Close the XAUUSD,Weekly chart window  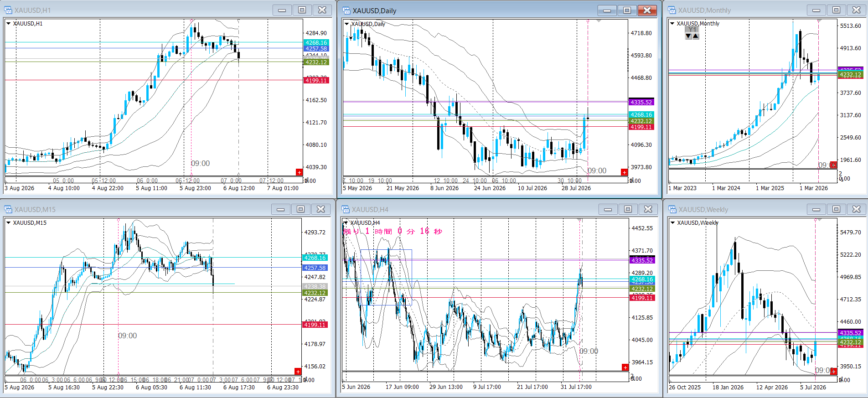pos(857,209)
